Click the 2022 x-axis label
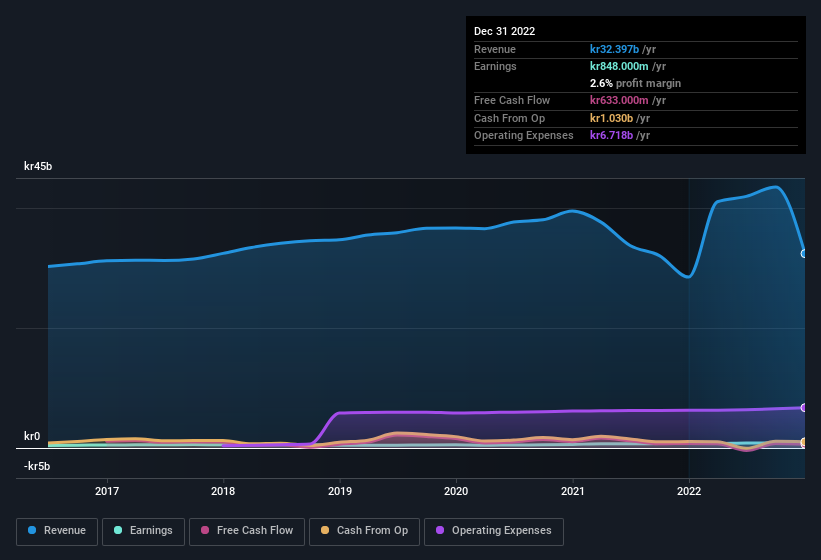Screen dimensions: 821x560 pos(689,491)
